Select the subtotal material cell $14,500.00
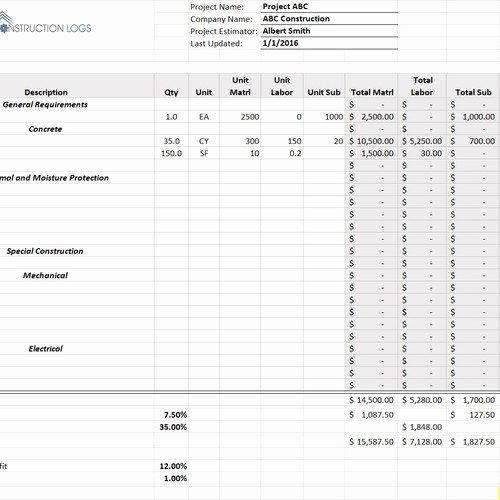This screenshot has width=500, height=500. click(372, 400)
